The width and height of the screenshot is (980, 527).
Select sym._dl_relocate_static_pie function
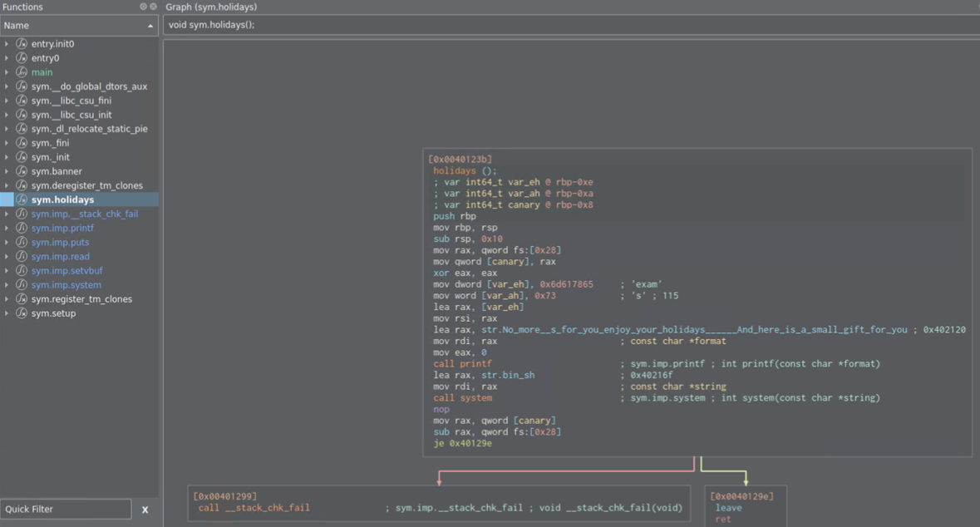coord(89,129)
